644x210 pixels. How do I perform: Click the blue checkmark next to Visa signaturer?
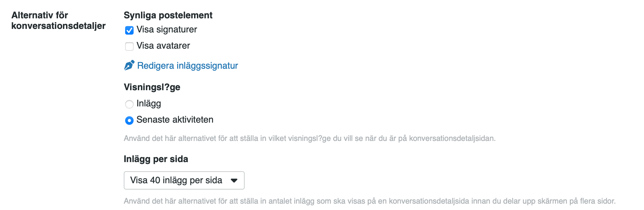129,30
